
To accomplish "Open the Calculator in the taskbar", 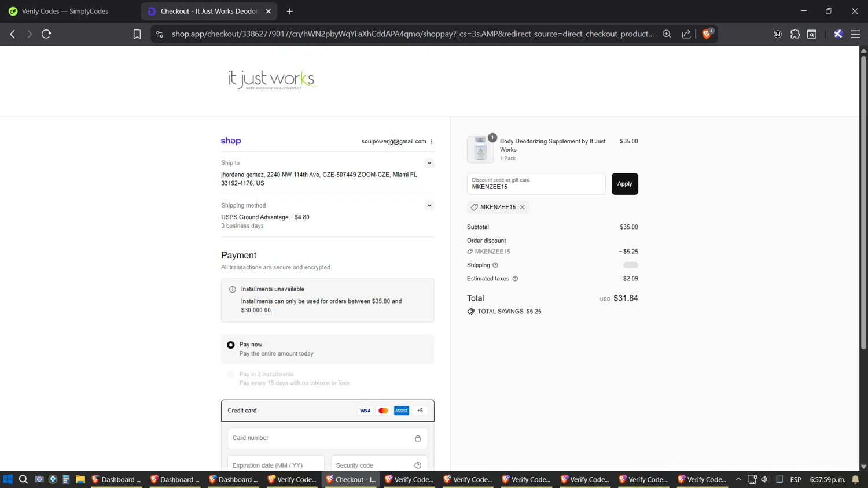I will [67, 479].
